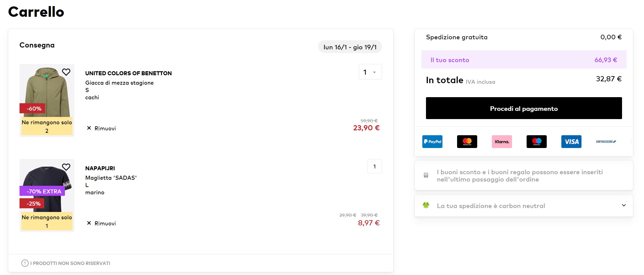Select the Klarna payment icon
Image resolution: width=644 pixels, height=275 pixels.
pyautogui.click(x=502, y=142)
